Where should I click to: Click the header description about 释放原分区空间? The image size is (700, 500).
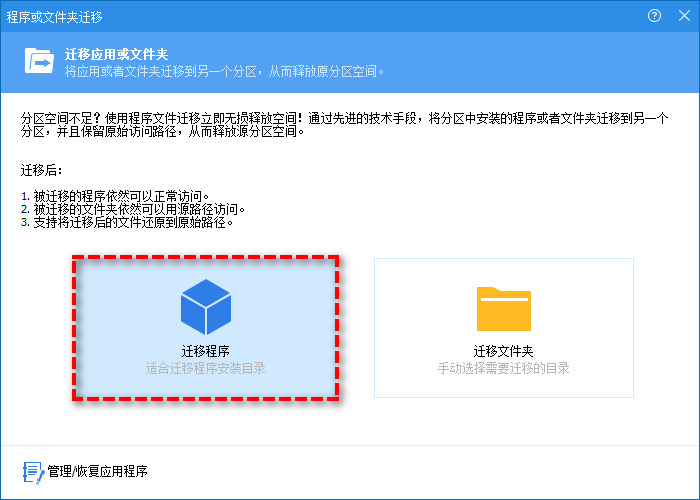click(x=225, y=71)
